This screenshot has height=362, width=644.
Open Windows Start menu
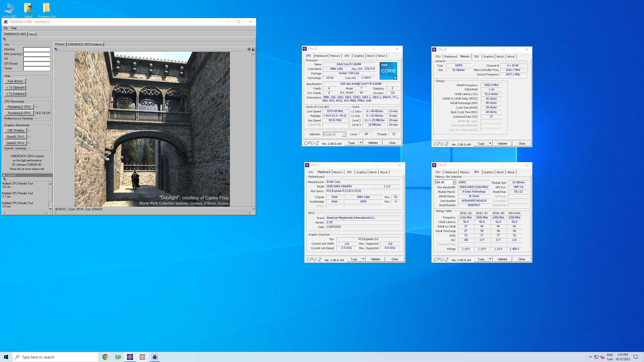(6, 357)
